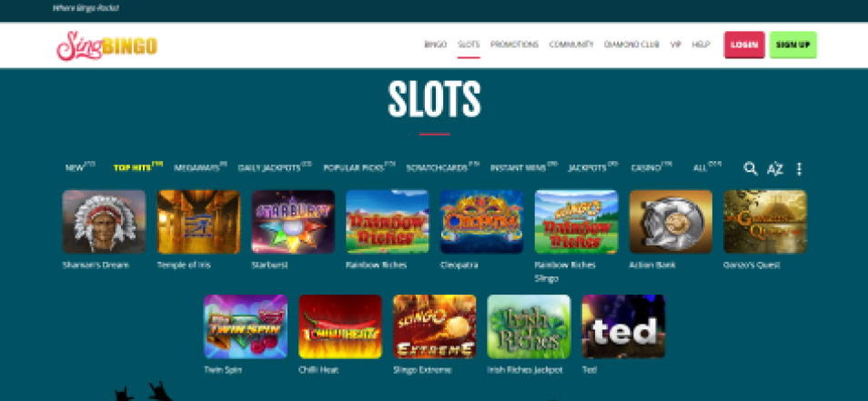This screenshot has width=868, height=401.
Task: Click the green Sign Up button
Action: click(792, 45)
